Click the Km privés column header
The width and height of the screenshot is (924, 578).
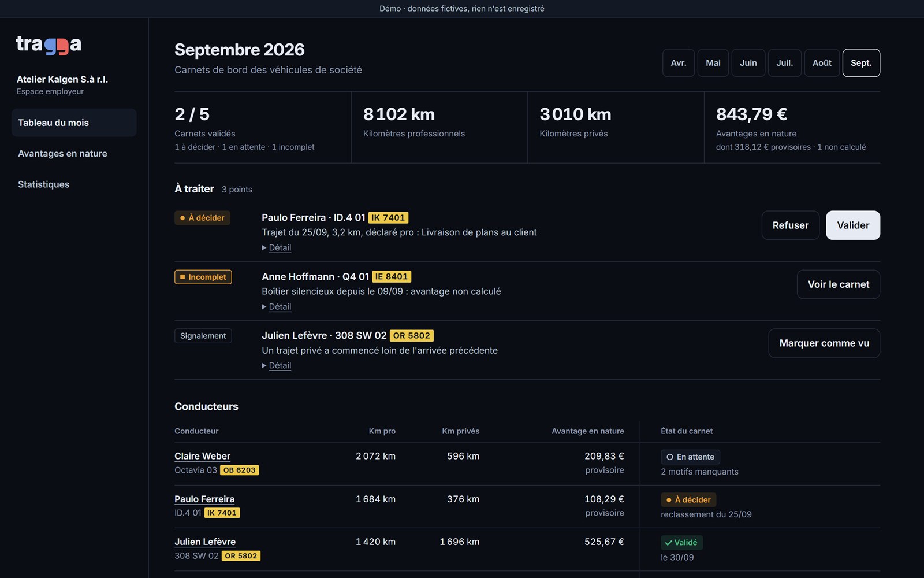461,431
